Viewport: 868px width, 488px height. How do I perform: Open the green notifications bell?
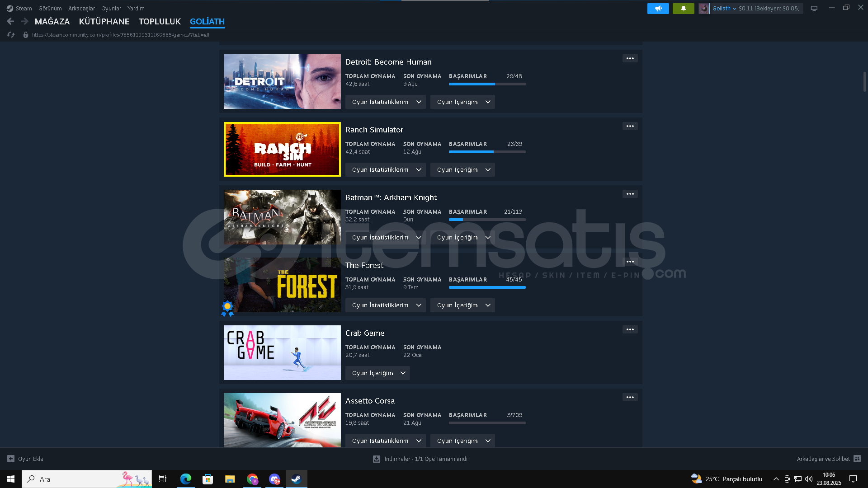684,8
